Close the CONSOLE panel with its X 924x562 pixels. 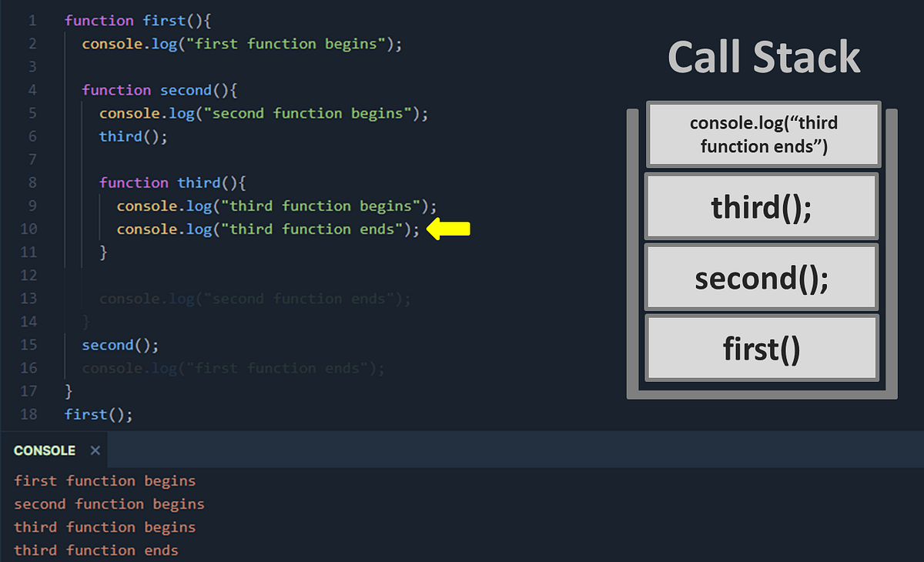pyautogui.click(x=95, y=450)
